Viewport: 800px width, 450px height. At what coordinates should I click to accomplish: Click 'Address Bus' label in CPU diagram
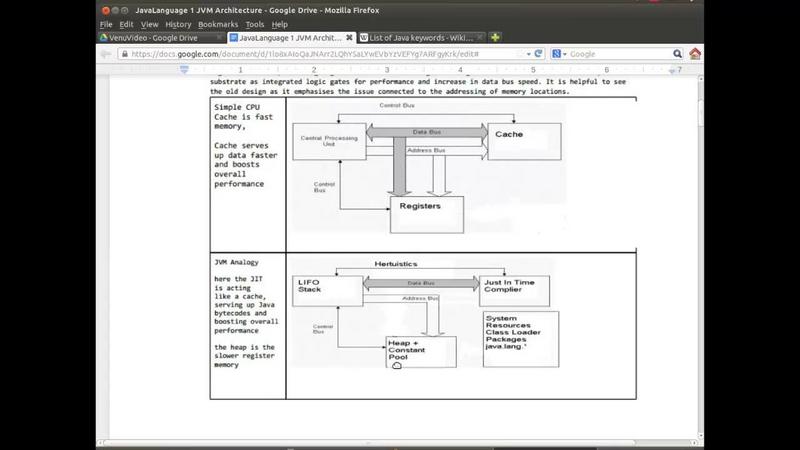coord(426,150)
